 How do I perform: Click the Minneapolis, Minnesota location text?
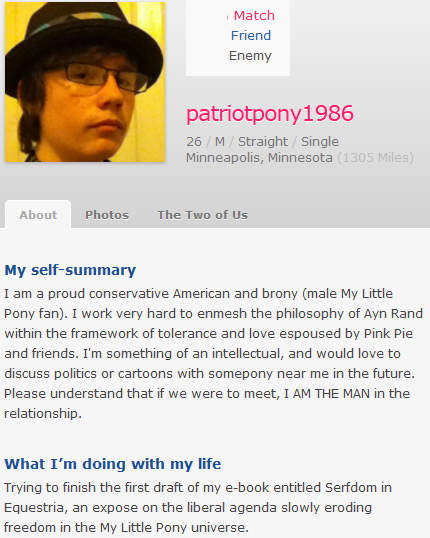(x=259, y=158)
